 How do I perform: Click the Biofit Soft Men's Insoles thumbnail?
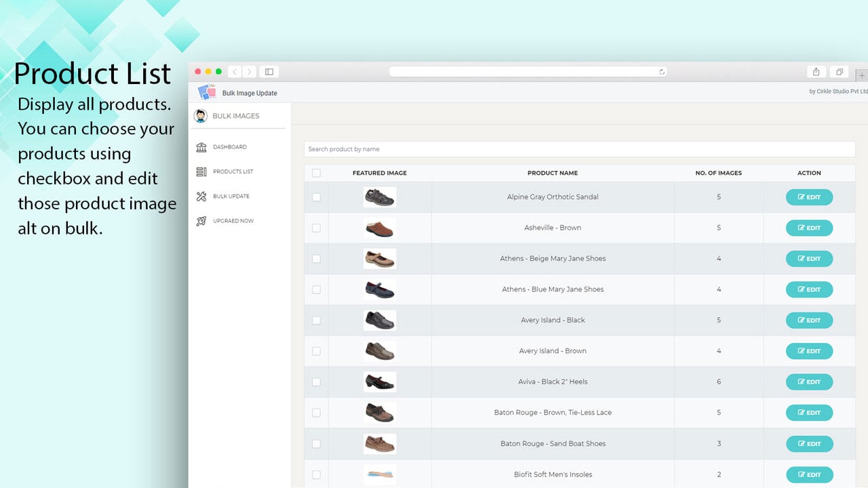(x=380, y=474)
